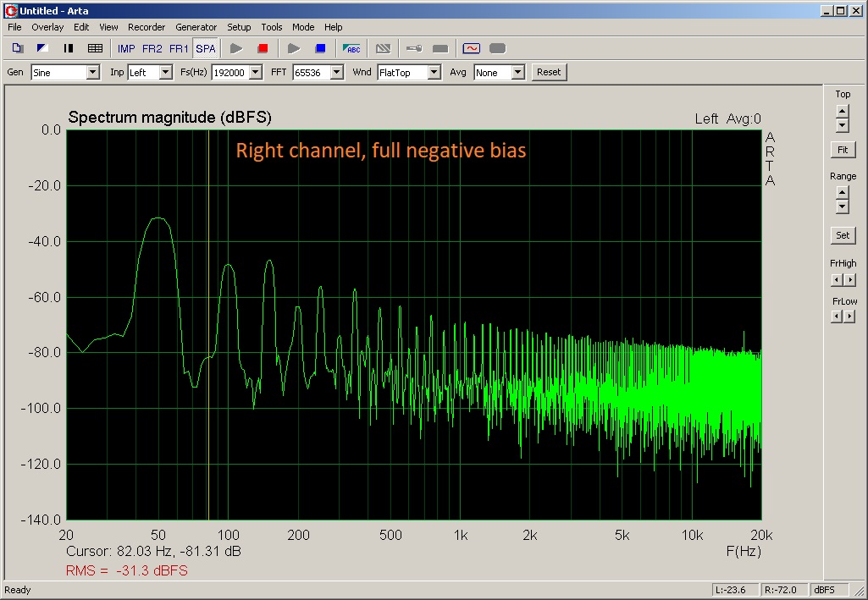
Task: Click the FrLow right arrow
Action: coord(849,317)
